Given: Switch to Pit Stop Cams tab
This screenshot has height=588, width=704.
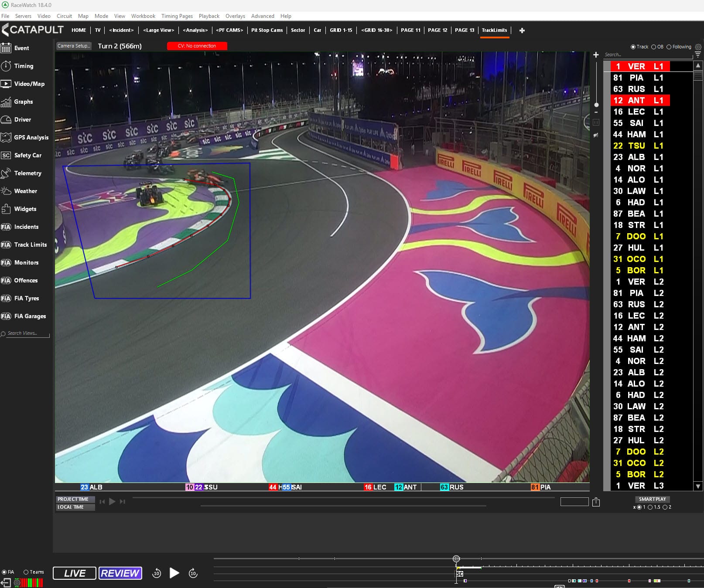Looking at the screenshot, I should pos(267,30).
